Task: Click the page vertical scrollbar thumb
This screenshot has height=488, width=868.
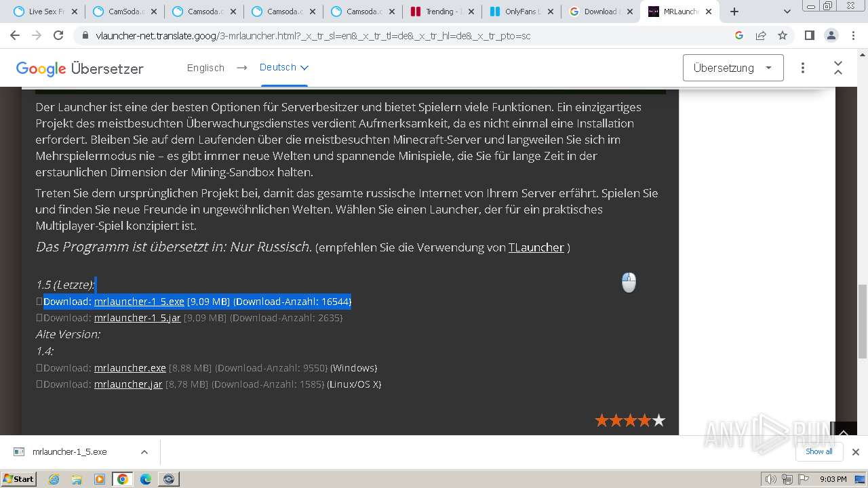Action: (x=863, y=321)
